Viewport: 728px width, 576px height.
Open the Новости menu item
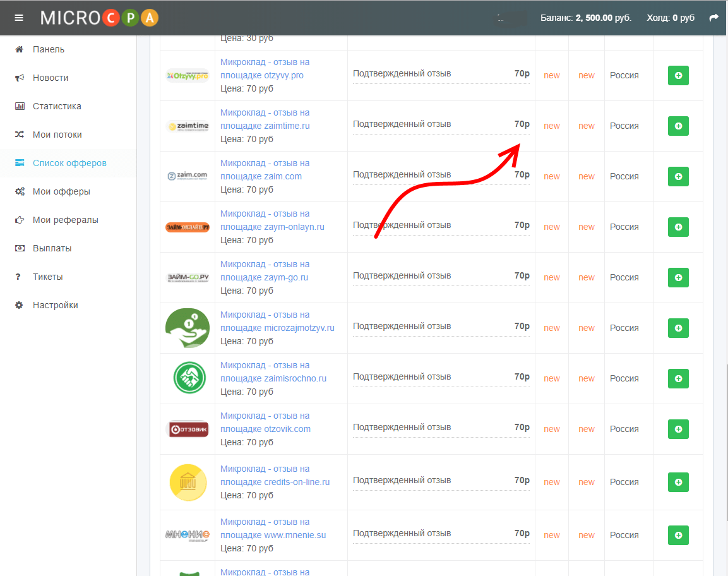51,78
